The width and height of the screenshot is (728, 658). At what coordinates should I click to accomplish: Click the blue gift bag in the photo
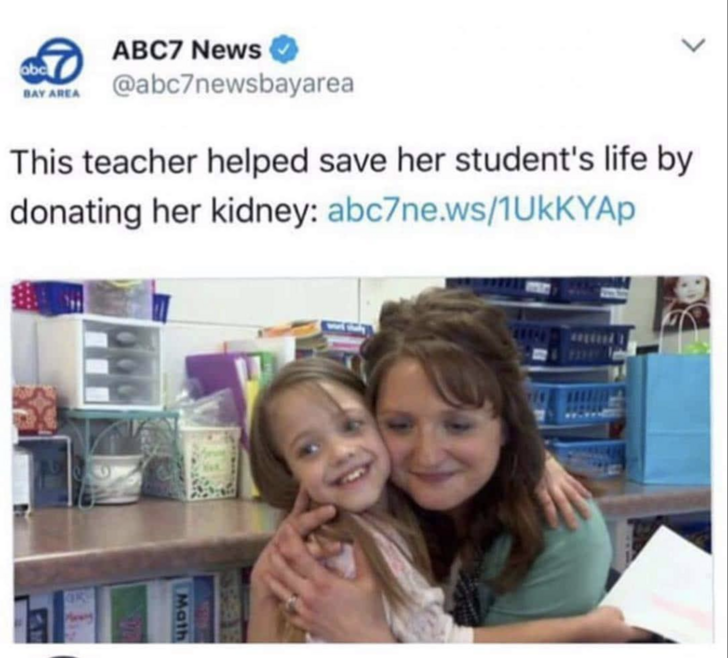pos(668,418)
